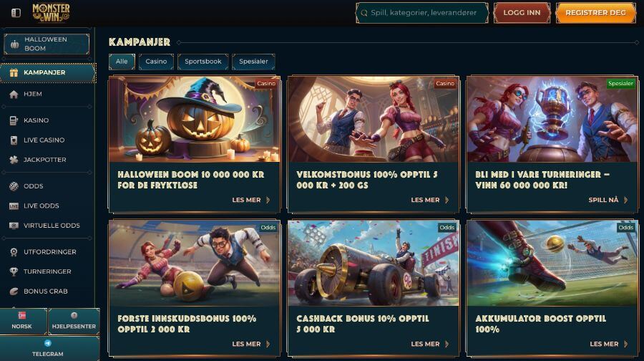Go to Live Casino card icon
644x361 pixels.
(14, 140)
